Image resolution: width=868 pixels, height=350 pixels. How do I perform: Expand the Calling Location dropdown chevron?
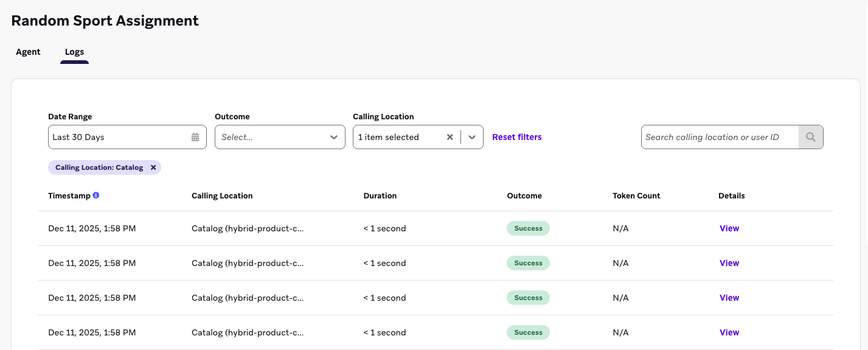472,137
